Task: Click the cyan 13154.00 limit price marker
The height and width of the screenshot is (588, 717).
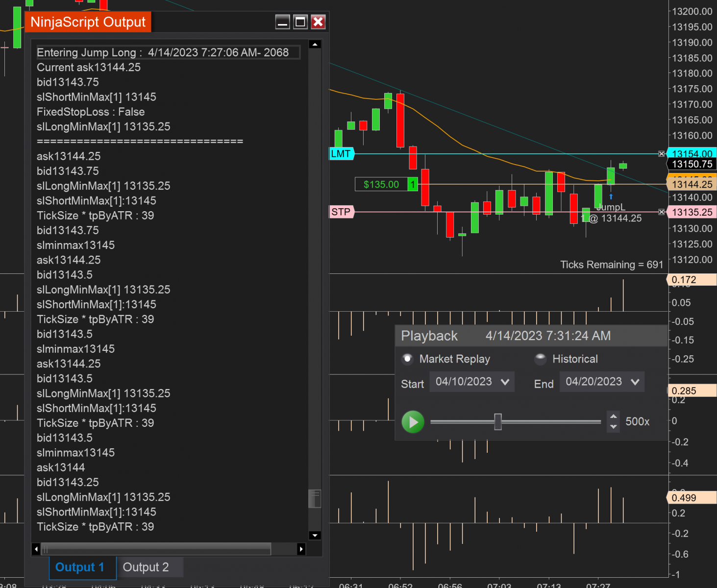Action: pos(692,153)
